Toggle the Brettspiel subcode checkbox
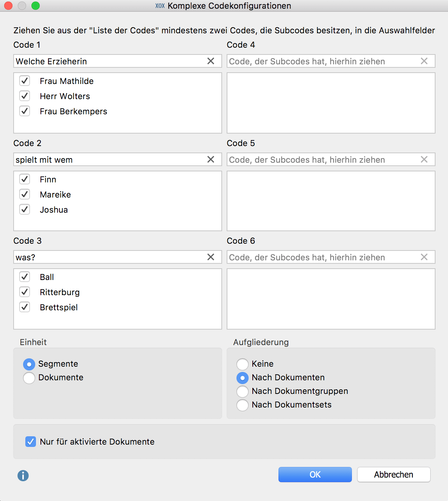The height and width of the screenshot is (501, 448). click(25, 307)
